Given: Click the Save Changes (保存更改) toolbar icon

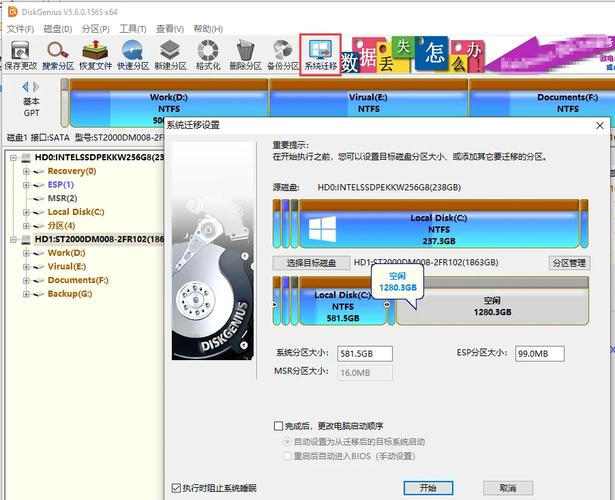Looking at the screenshot, I should click(20, 55).
